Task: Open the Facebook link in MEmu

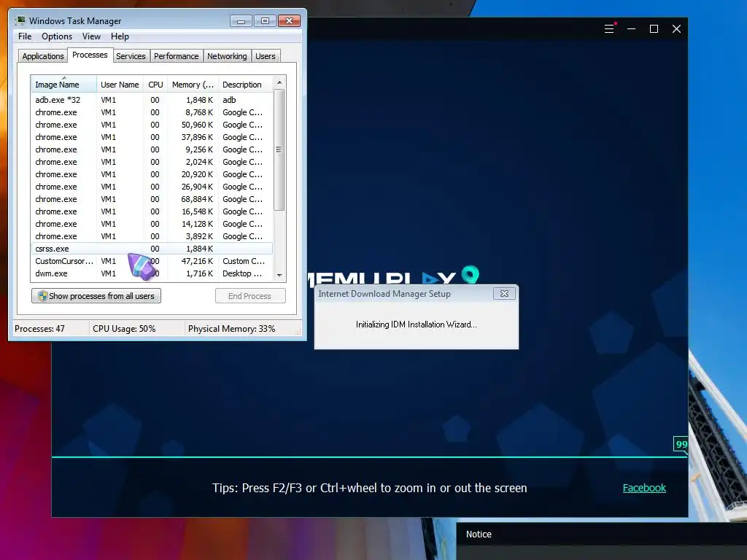Action: coord(644,488)
